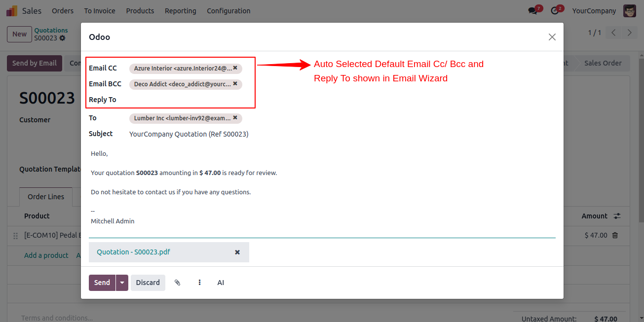Remove Lumber Inc recipient tag
The width and height of the screenshot is (644, 322).
coord(235,118)
